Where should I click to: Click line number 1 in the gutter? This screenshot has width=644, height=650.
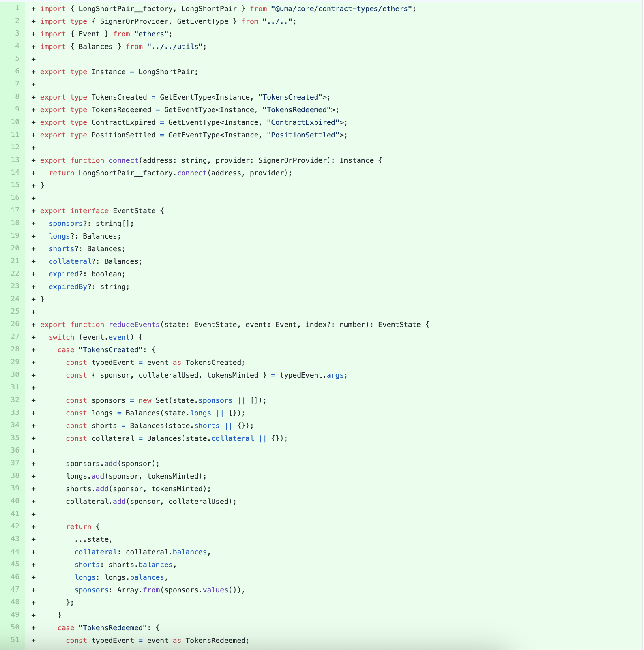point(17,8)
